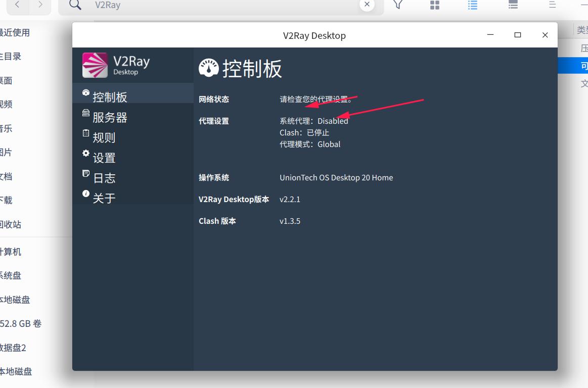Select 系统盘 in file manager sidebar

(11, 276)
